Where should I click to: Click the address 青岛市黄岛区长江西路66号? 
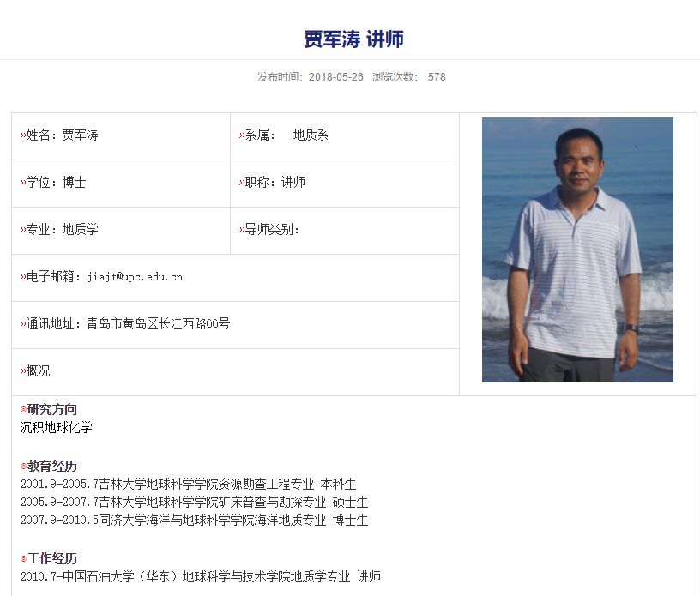158,323
